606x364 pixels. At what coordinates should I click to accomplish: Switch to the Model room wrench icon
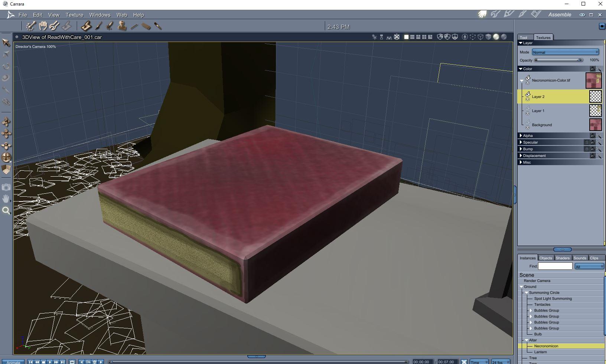pyautogui.click(x=495, y=14)
